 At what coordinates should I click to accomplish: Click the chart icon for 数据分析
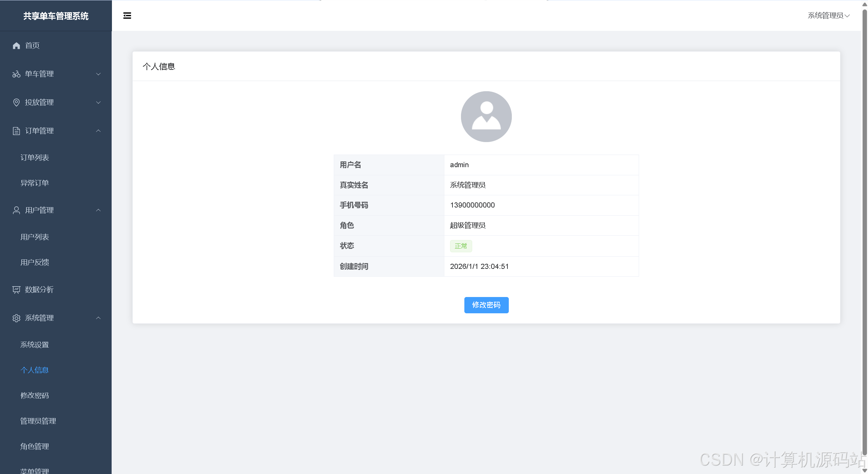click(16, 290)
